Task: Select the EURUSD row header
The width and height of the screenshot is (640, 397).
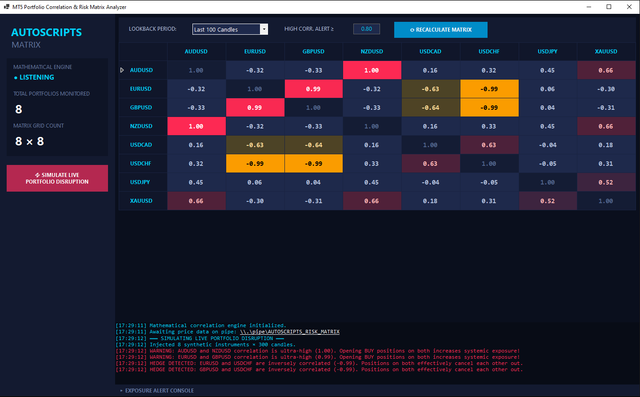Action: [143, 89]
